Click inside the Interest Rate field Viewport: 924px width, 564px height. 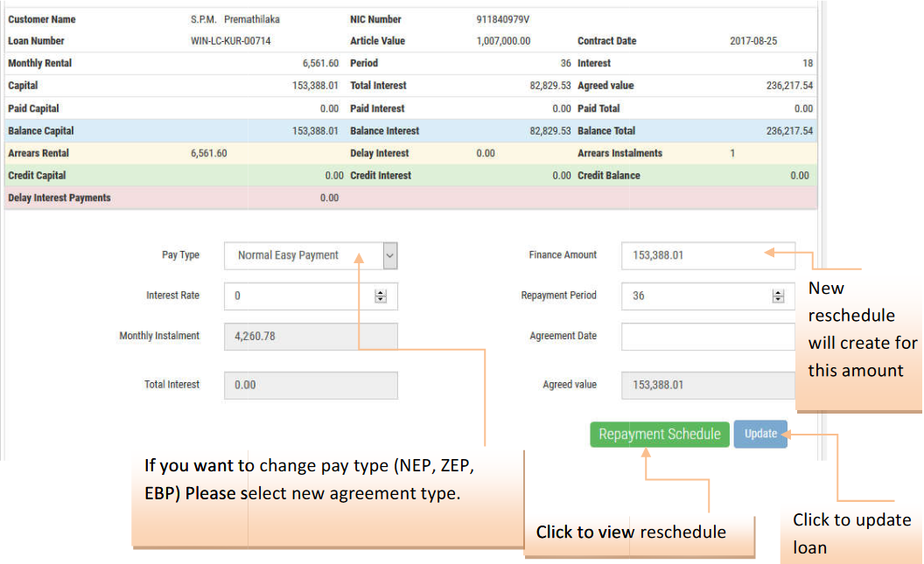tap(297, 296)
